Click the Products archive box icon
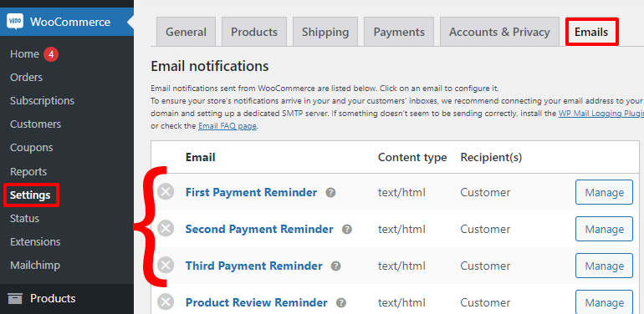644x314 pixels. click(x=15, y=298)
